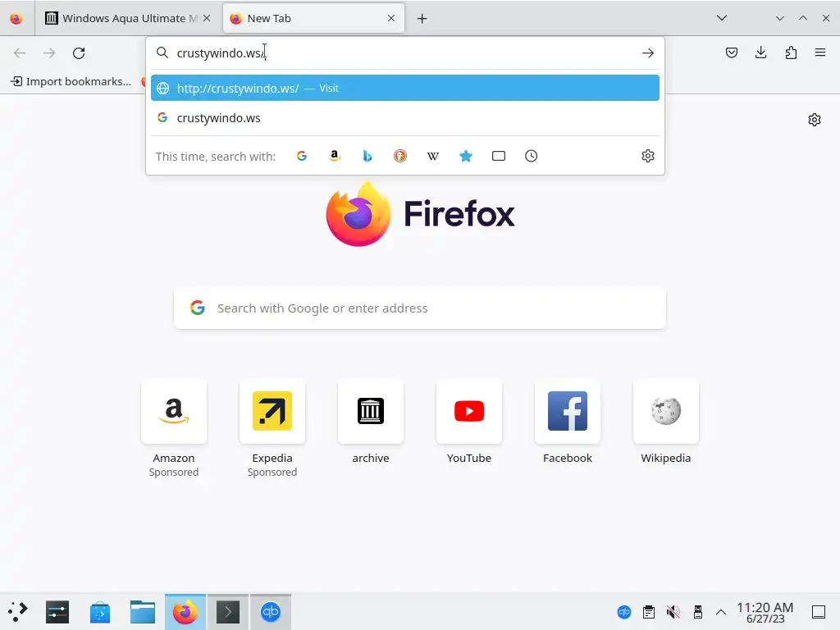Click the back navigation arrow
The image size is (840, 630).
[20, 53]
